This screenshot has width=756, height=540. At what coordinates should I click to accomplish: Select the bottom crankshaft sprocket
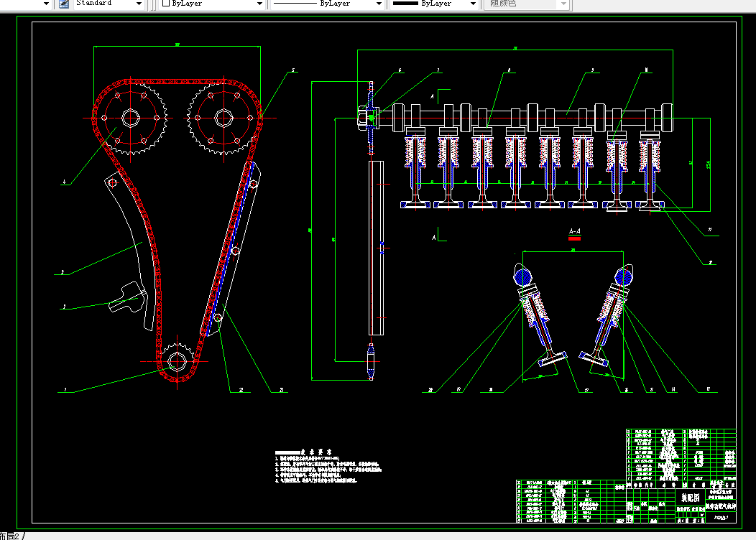point(177,361)
